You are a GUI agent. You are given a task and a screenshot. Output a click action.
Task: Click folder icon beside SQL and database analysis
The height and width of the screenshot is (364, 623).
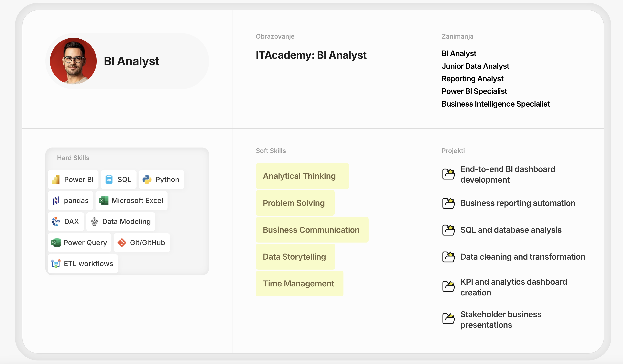click(448, 230)
